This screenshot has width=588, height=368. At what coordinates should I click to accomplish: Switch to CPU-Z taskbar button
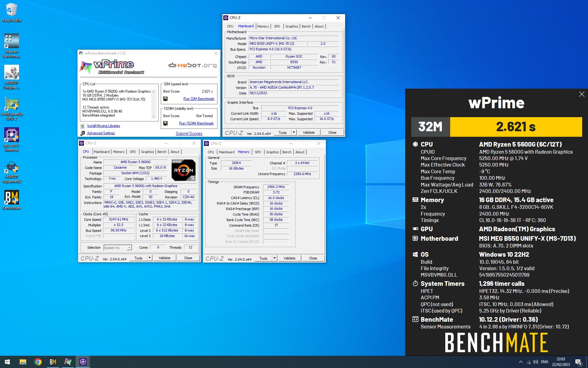(x=83, y=362)
